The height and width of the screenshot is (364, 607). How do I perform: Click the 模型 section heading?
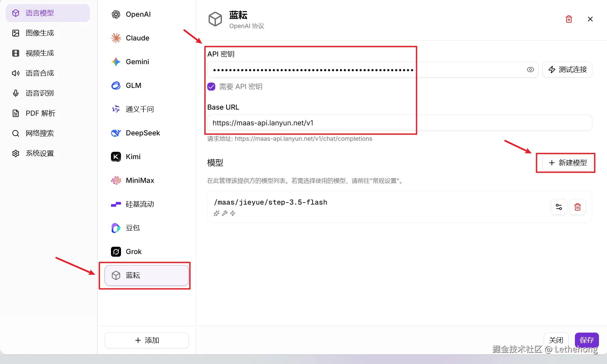(215, 163)
